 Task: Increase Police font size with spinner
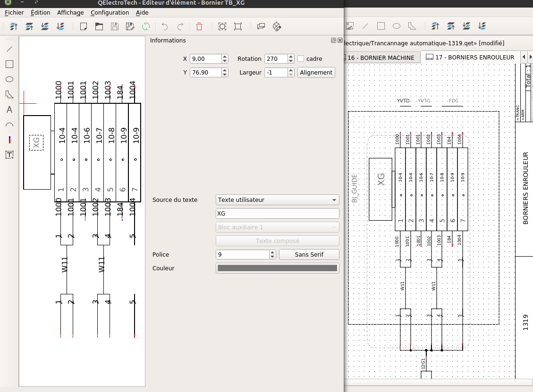(x=272, y=252)
